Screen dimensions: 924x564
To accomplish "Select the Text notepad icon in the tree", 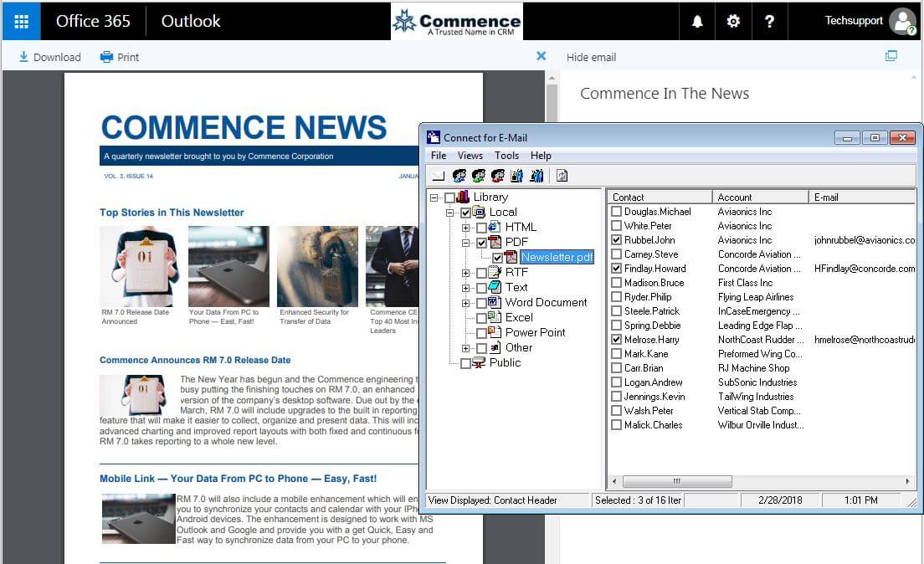I will (x=495, y=288).
